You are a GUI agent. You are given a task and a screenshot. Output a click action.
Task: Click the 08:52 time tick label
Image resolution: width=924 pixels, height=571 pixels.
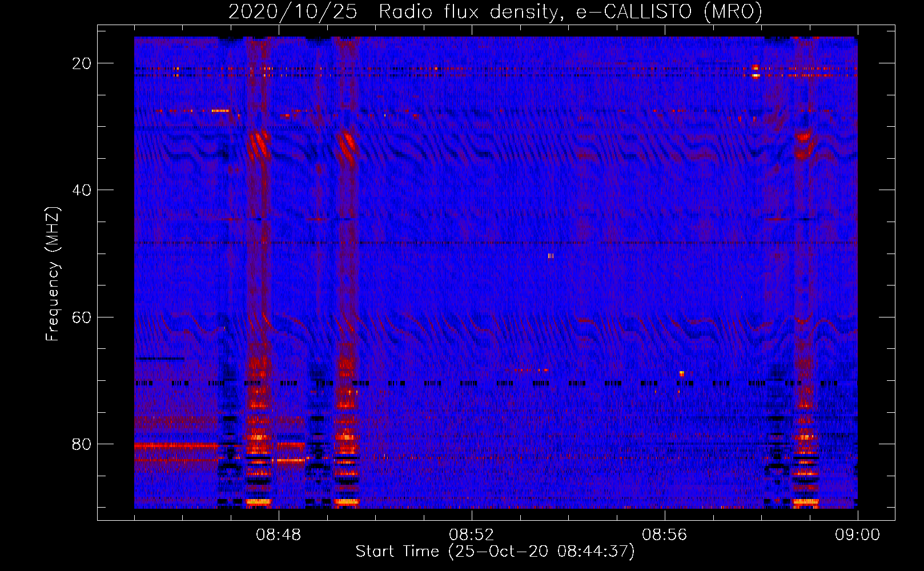click(x=471, y=535)
